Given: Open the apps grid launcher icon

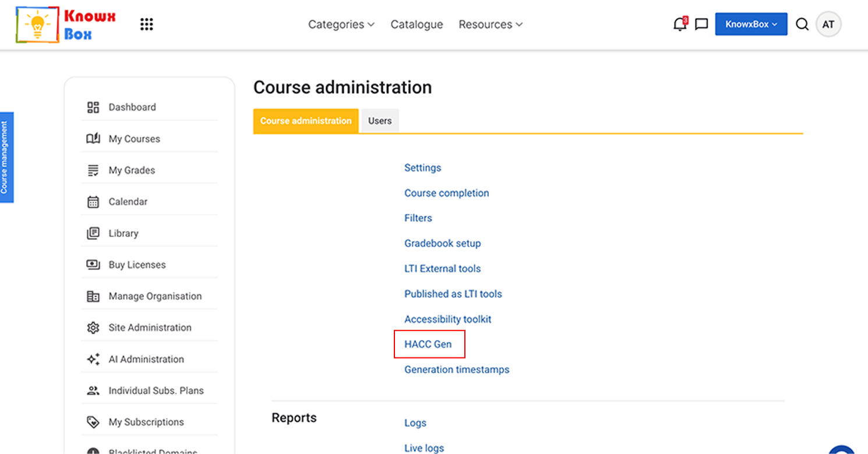Looking at the screenshot, I should [x=147, y=24].
